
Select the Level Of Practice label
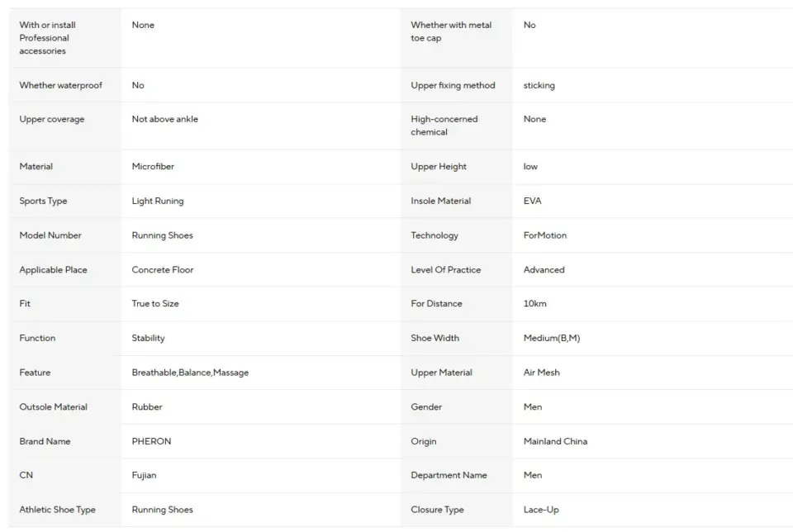(445, 269)
